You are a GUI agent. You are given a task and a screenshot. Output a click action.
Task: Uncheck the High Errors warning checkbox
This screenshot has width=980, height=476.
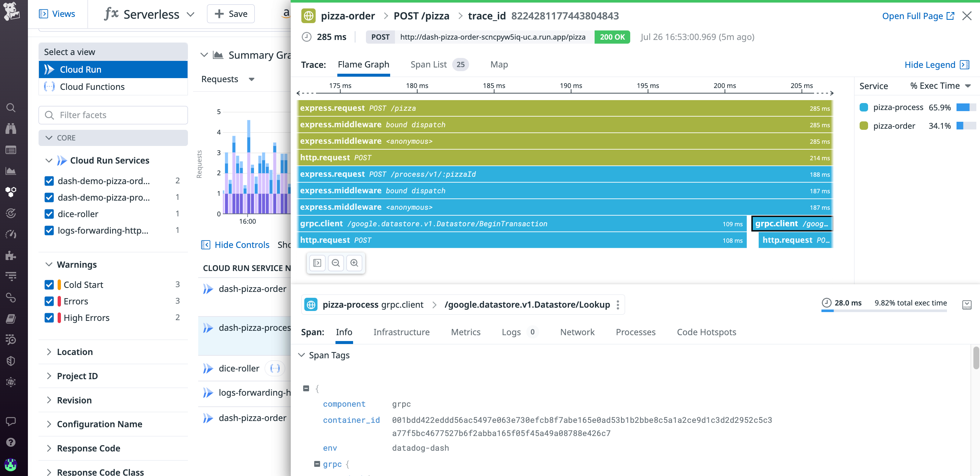50,318
